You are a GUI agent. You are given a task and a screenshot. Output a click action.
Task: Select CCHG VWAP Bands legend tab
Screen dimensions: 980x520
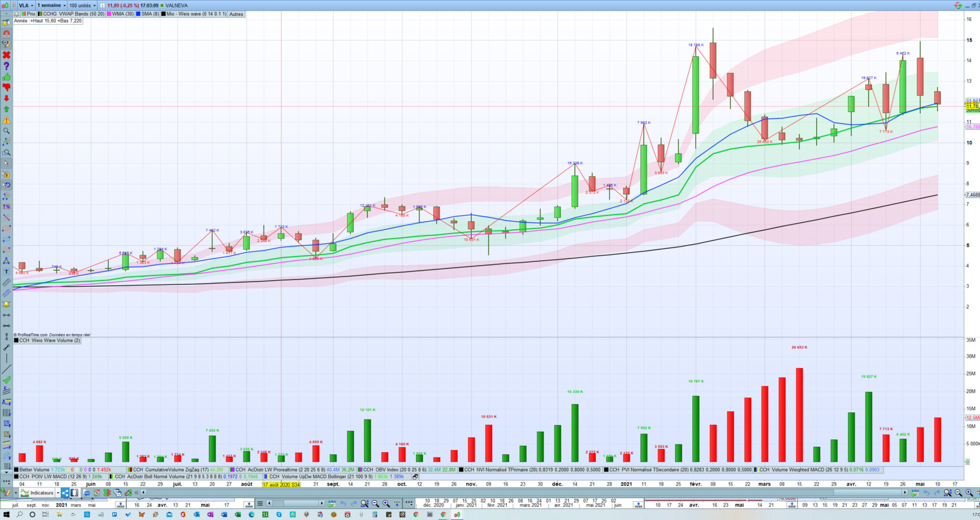click(72, 14)
